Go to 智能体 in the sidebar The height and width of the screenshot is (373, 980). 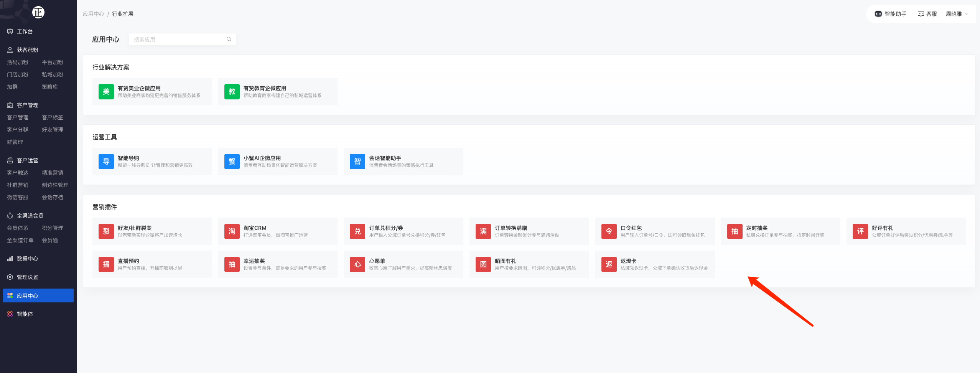point(25,314)
